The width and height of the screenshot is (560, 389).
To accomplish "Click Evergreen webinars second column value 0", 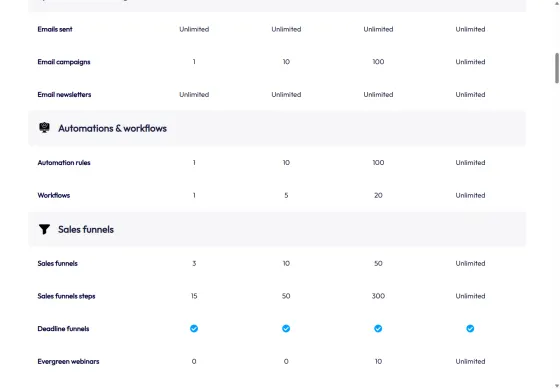I will pos(286,361).
